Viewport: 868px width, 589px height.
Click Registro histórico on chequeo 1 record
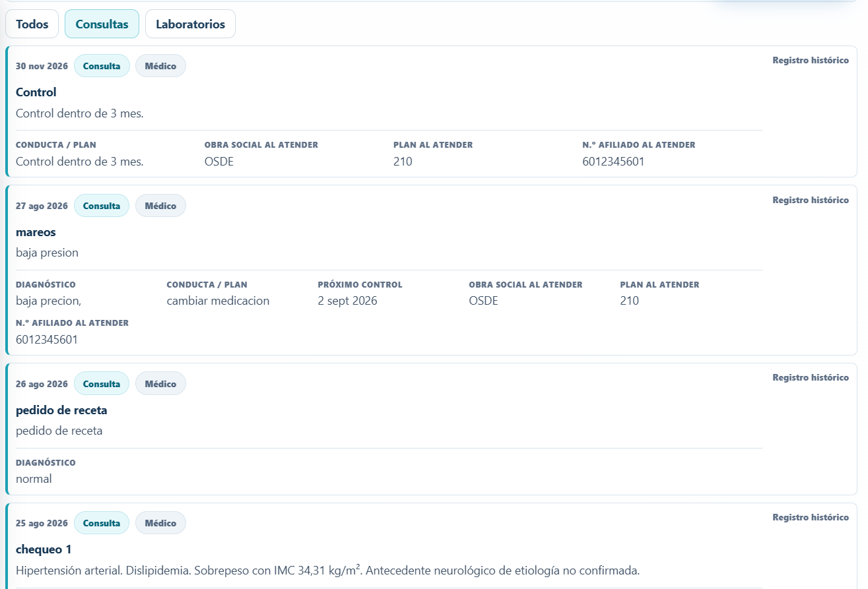point(811,517)
